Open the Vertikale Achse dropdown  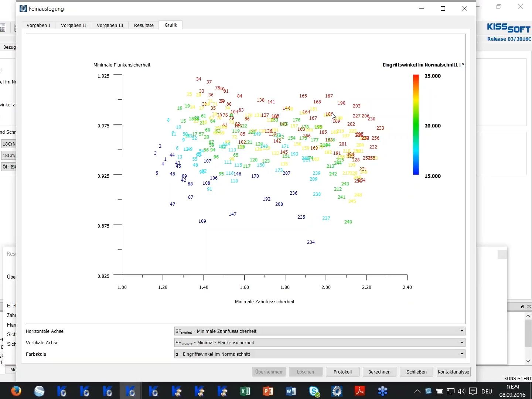320,342
